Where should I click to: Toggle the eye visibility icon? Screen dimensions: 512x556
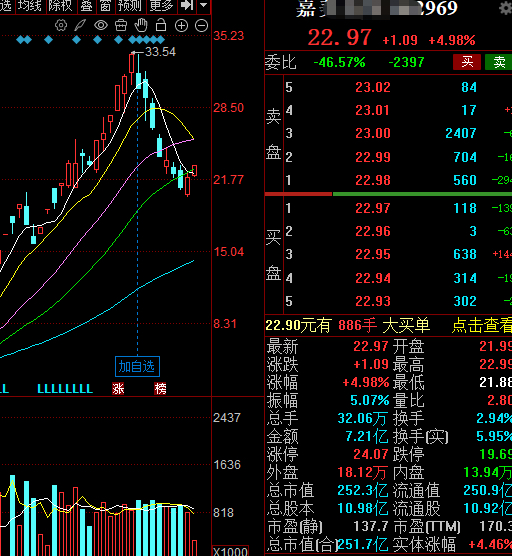pyautogui.click(x=101, y=26)
